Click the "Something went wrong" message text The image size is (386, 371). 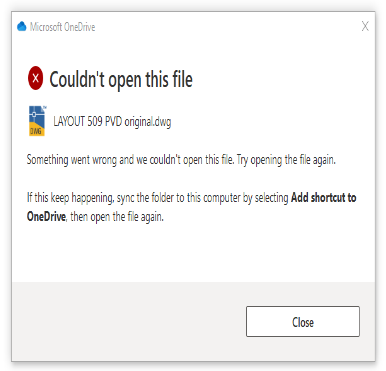(130, 160)
